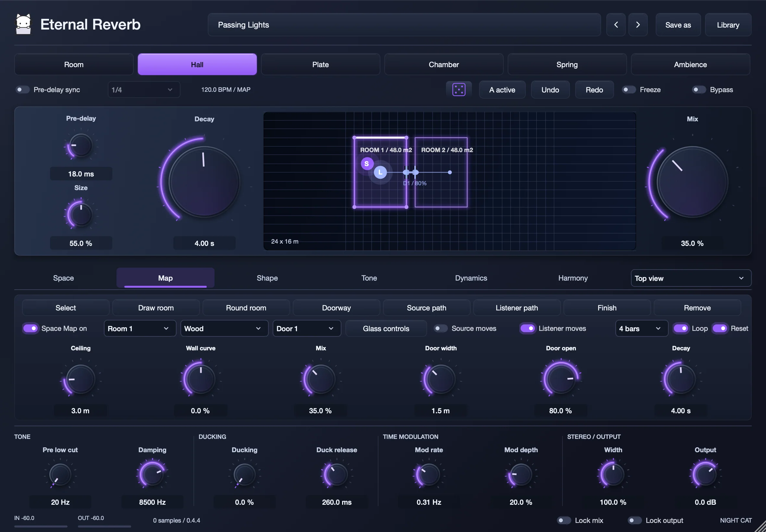Click the large Decay knob
Image resolution: width=766 pixels, height=532 pixels.
[x=204, y=182]
